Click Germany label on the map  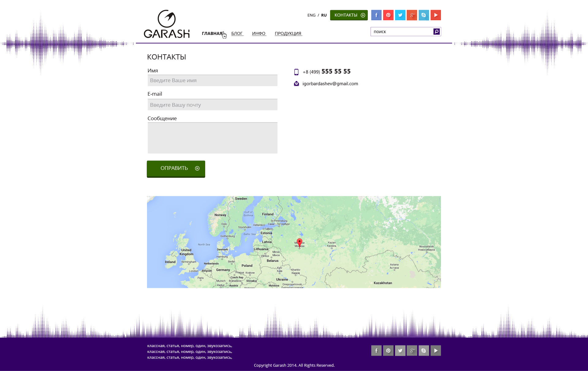click(223, 270)
